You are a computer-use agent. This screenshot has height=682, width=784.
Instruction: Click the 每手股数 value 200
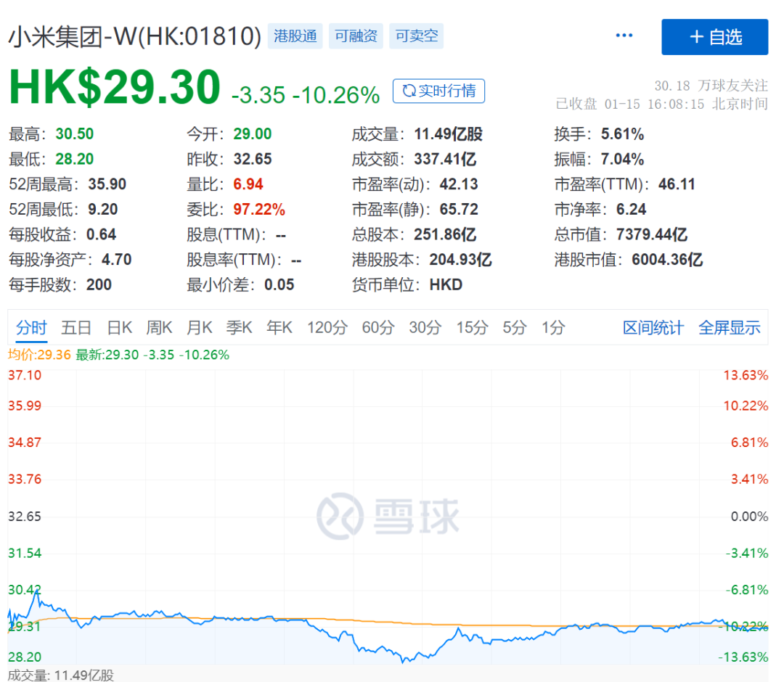(99, 284)
